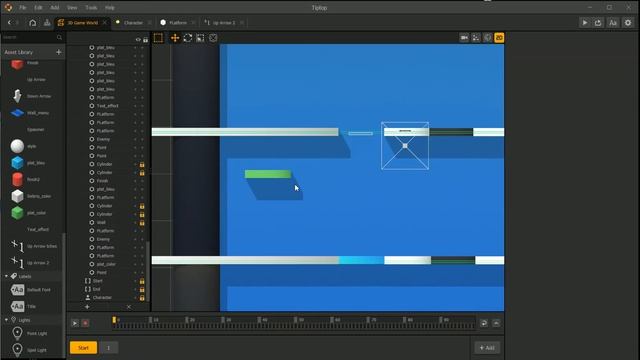
Task: Click the crossed-box tool after the scale tool
Action: click(213, 38)
